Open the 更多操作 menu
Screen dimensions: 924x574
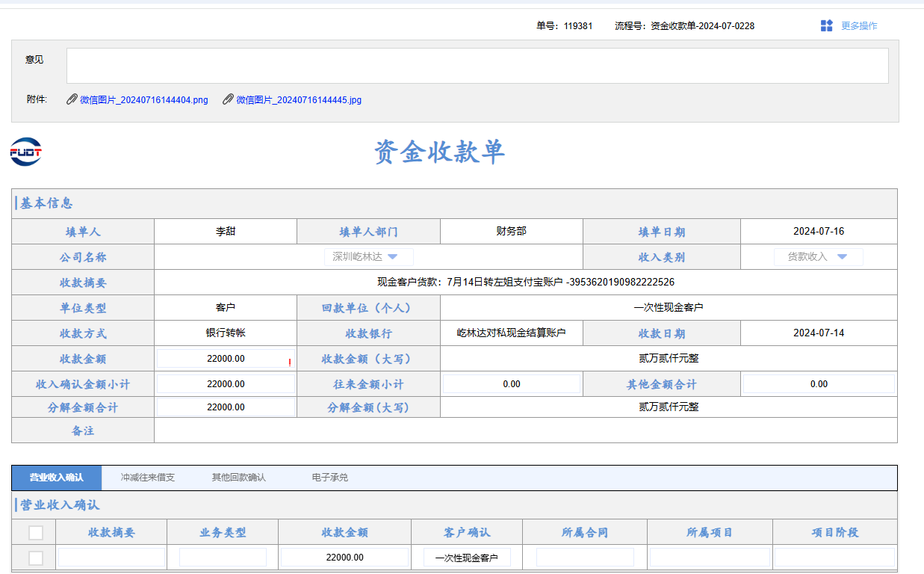point(858,26)
